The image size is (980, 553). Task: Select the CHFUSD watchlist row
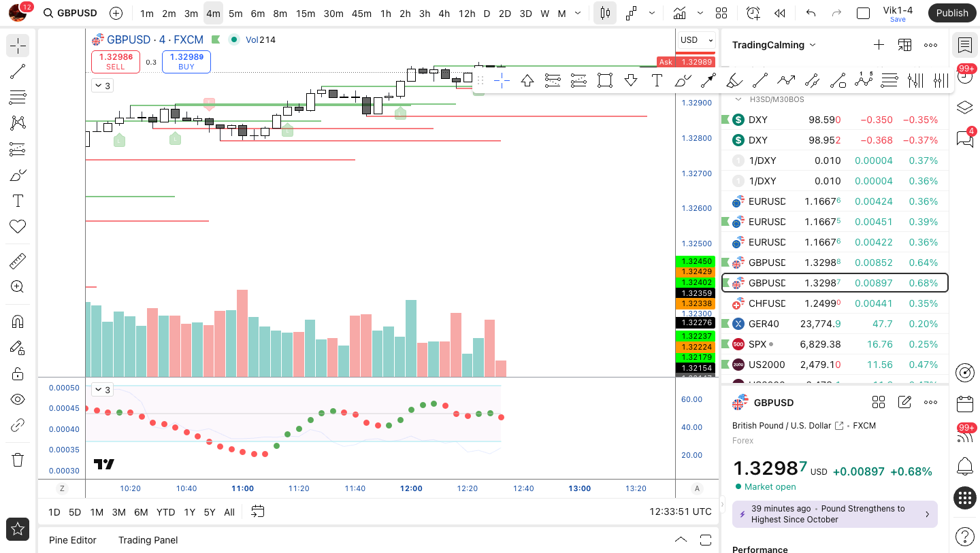pyautogui.click(x=834, y=303)
